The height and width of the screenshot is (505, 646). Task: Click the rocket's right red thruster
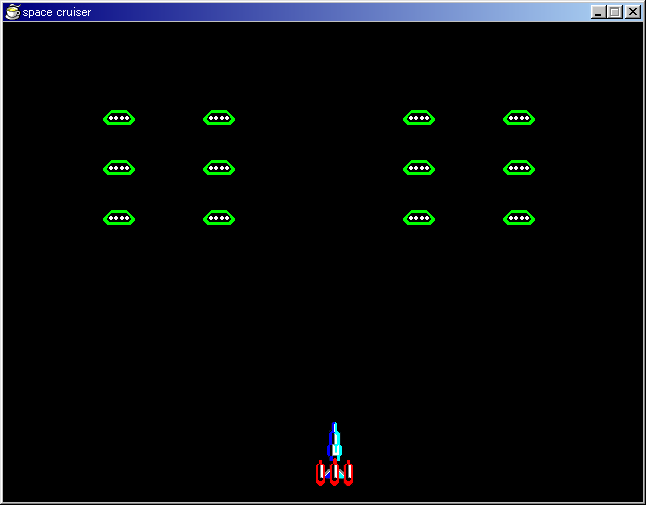(348, 473)
